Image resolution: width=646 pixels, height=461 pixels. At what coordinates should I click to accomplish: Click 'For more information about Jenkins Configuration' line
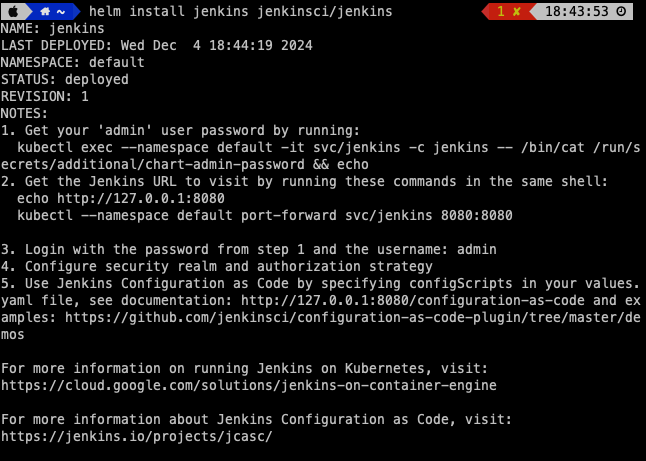click(x=256, y=419)
